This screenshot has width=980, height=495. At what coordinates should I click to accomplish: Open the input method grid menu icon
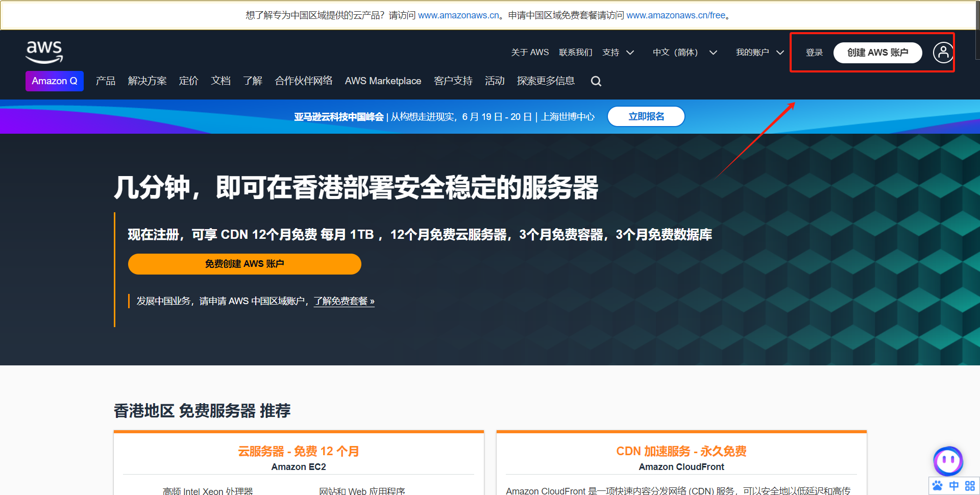(970, 486)
